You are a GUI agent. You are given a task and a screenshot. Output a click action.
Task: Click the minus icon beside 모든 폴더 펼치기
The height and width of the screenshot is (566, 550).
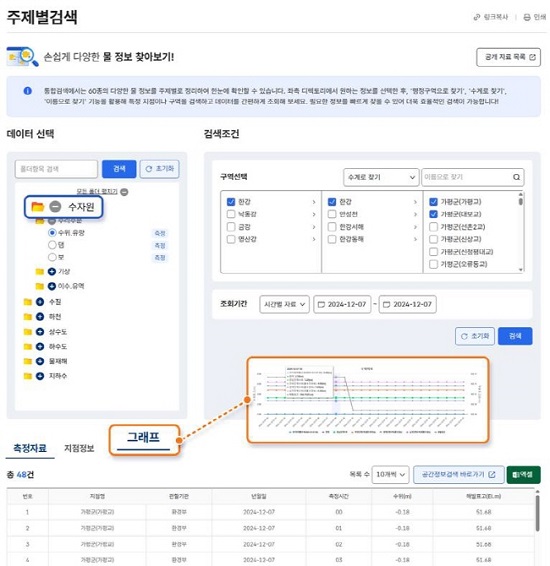(124, 192)
